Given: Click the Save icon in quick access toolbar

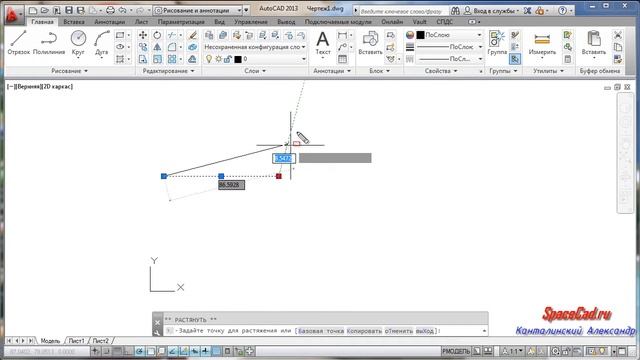Looking at the screenshot, I should [x=69, y=10].
